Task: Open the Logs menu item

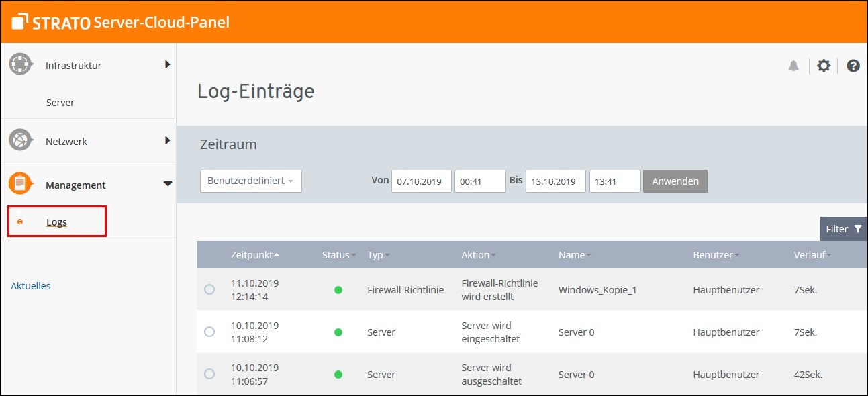Action: (x=56, y=221)
